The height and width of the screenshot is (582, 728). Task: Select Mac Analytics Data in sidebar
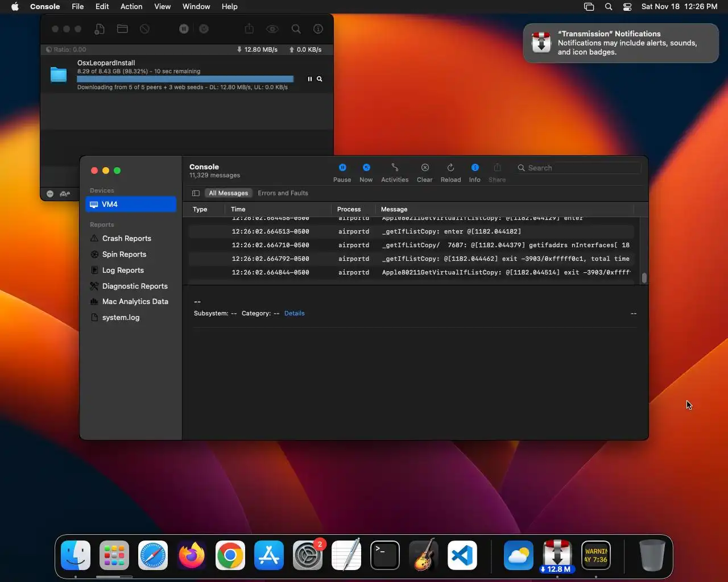(x=135, y=301)
